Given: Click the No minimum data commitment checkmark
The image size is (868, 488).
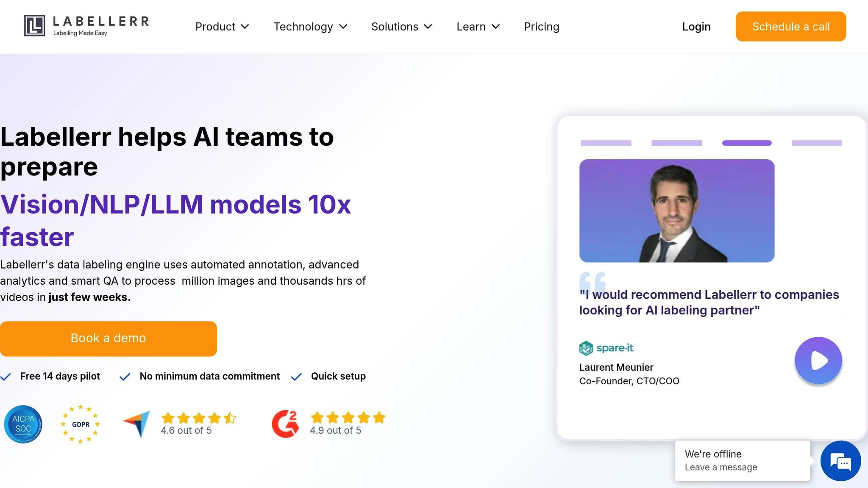Looking at the screenshot, I should coord(125,377).
